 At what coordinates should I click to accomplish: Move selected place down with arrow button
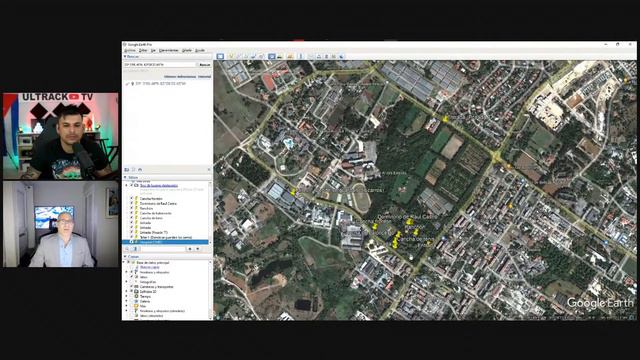[198, 249]
